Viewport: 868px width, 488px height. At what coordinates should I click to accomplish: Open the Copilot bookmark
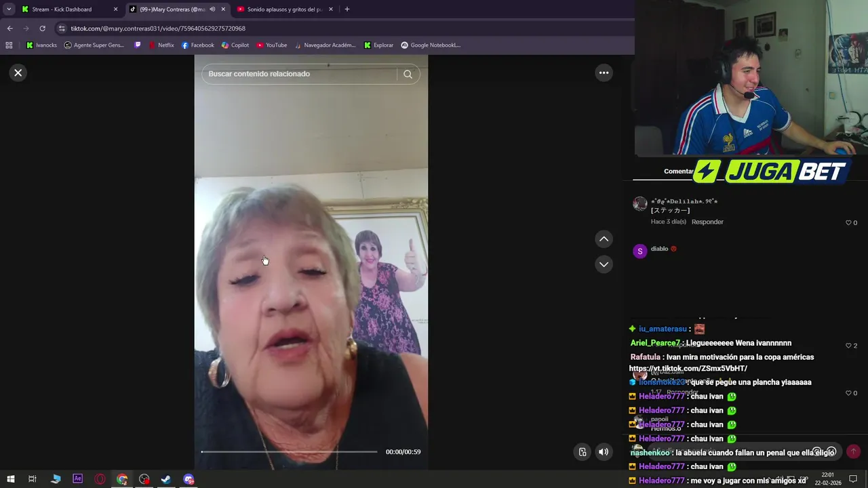pyautogui.click(x=235, y=45)
